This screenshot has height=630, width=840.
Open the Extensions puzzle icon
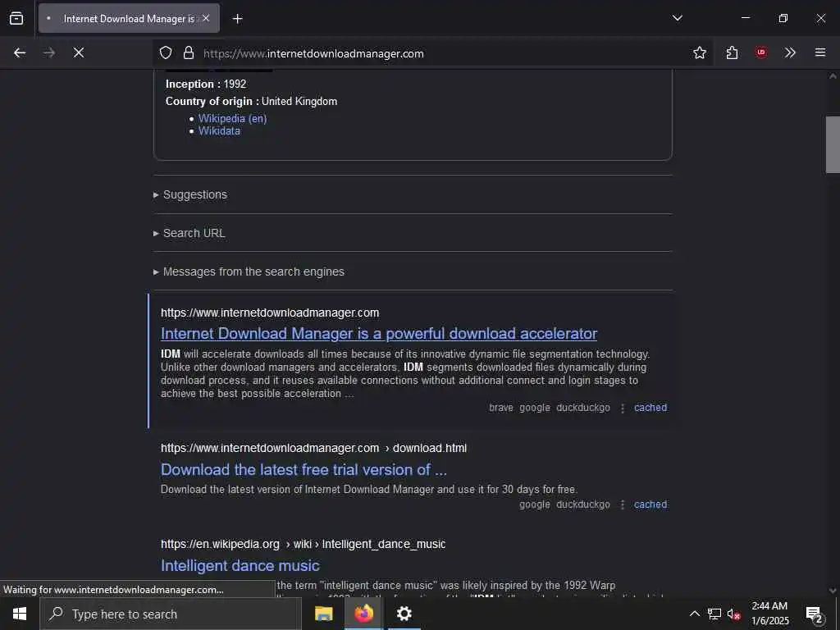732,52
